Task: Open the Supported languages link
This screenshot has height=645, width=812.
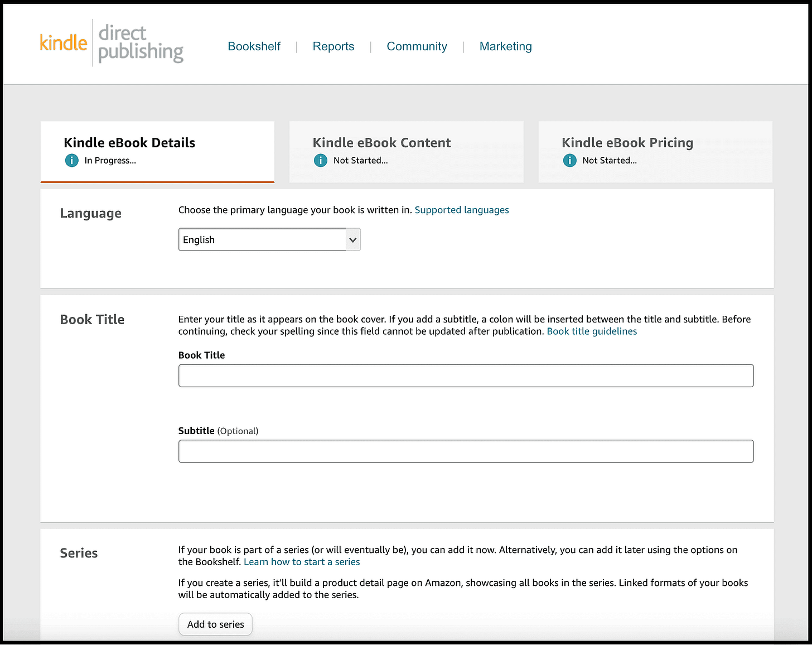Action: (462, 210)
